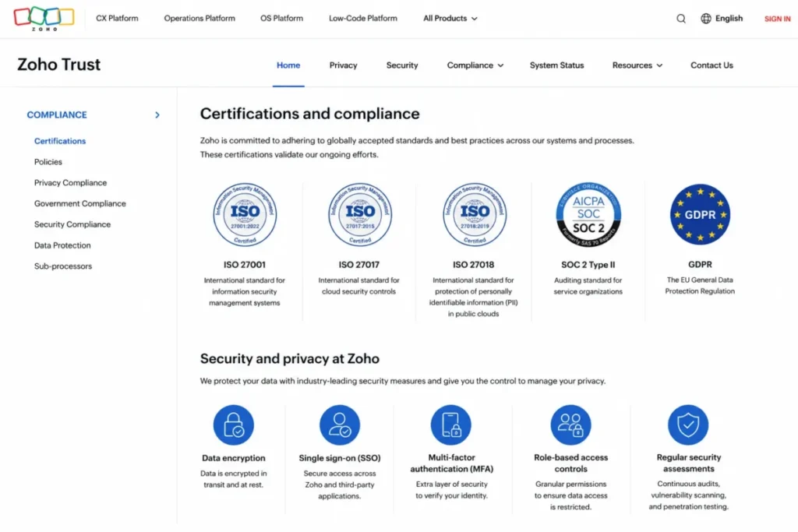This screenshot has height=532, width=798.
Task: Click the GDPR star badge
Action: pos(701,214)
